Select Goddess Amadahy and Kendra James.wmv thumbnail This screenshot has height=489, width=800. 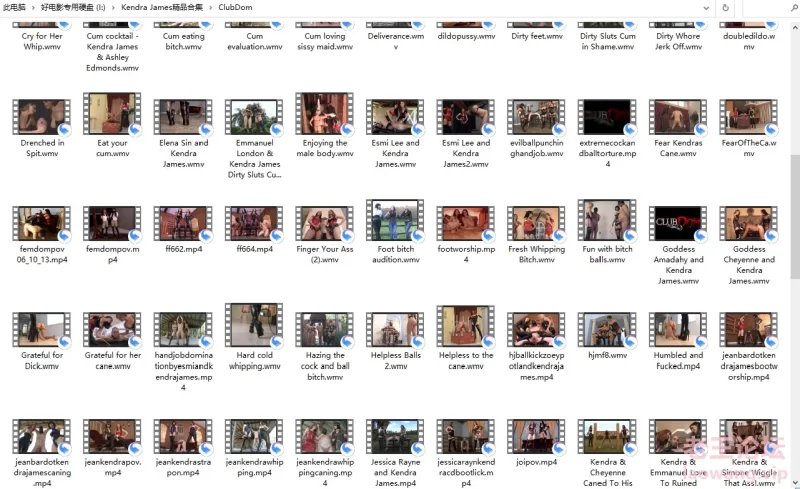(x=678, y=223)
